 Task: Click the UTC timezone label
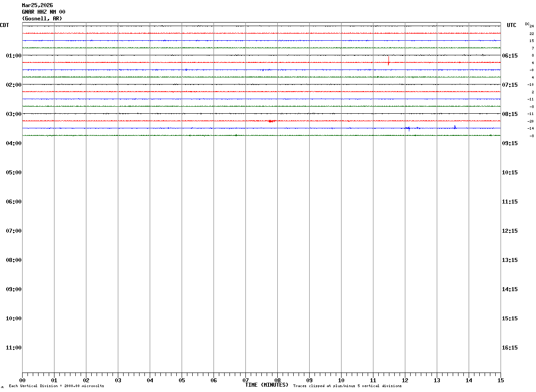(x=512, y=25)
